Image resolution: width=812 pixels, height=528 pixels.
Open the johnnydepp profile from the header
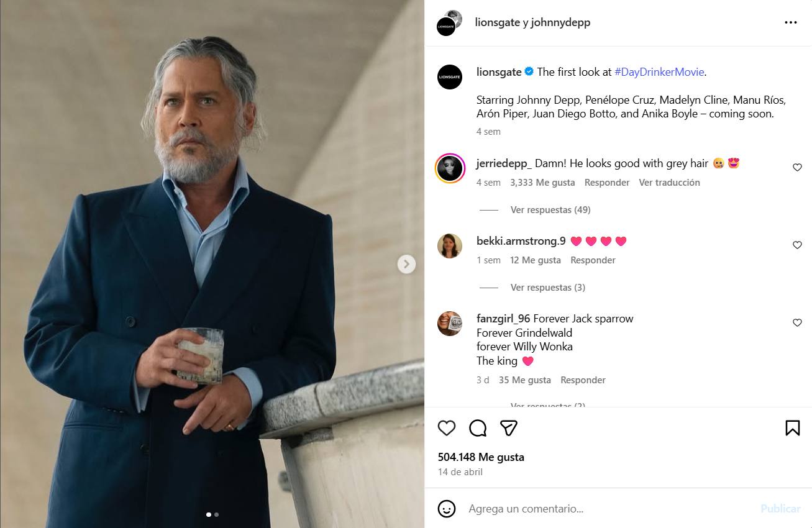coord(560,22)
